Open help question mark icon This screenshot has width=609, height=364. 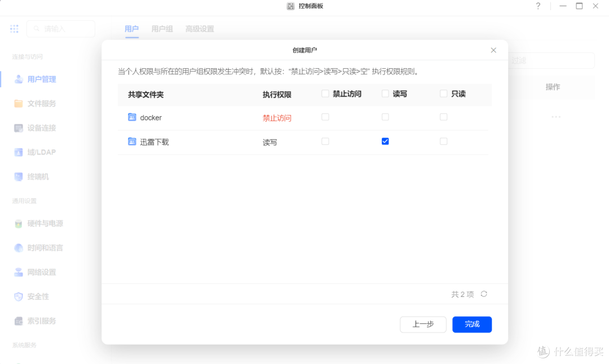pyautogui.click(x=538, y=6)
